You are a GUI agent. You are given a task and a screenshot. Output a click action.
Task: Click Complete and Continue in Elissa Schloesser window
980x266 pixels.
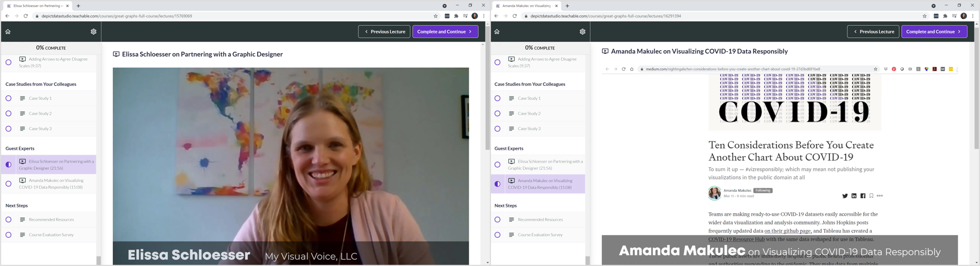445,32
